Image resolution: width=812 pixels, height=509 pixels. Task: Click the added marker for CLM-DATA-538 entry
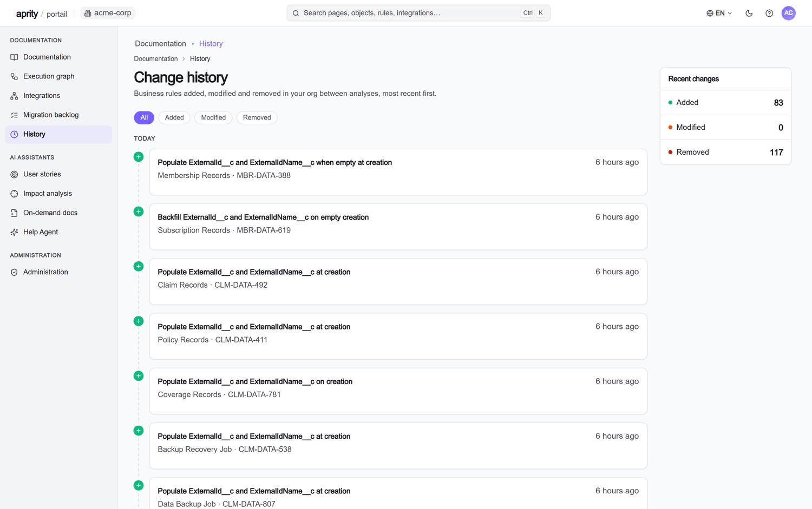point(139,431)
